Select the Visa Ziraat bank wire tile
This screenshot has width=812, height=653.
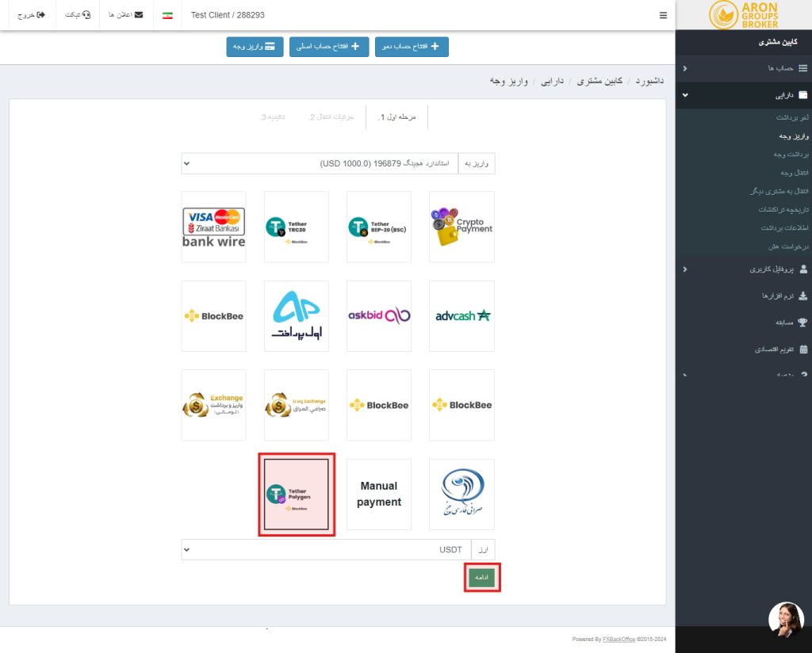coord(214,227)
